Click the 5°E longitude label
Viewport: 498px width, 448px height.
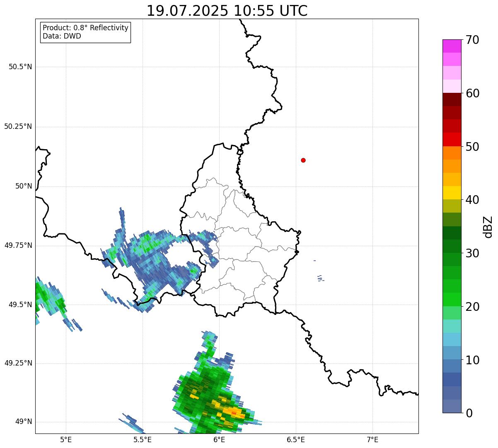[x=66, y=439]
